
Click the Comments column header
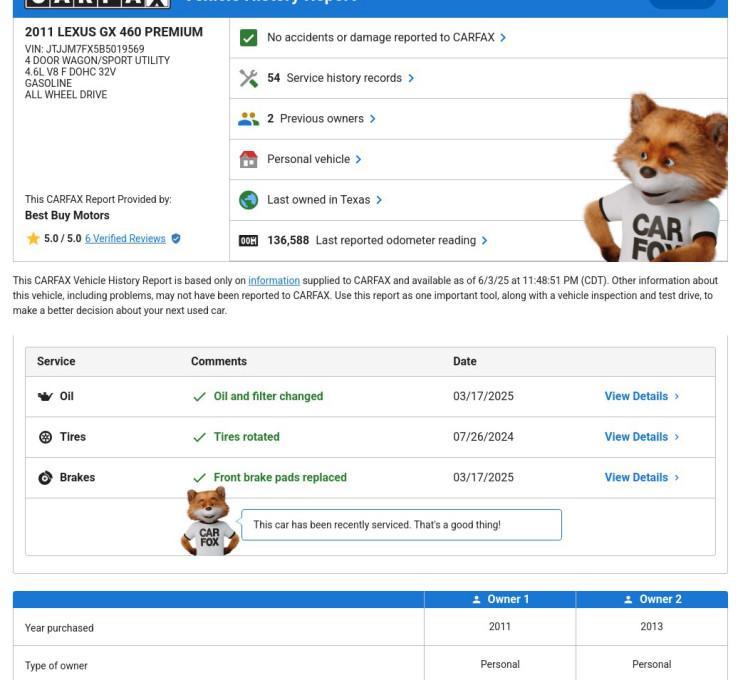point(219,362)
